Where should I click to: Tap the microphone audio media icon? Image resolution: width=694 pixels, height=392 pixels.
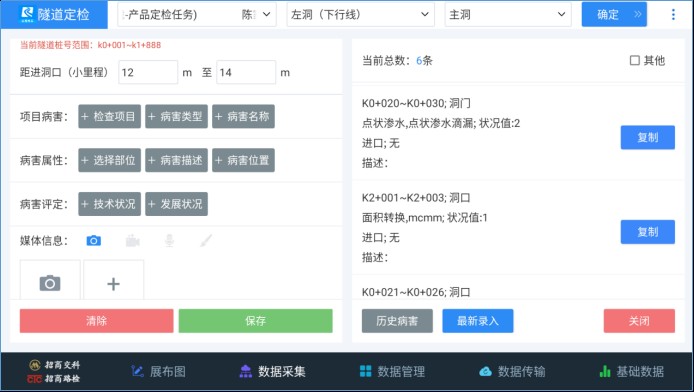(169, 241)
